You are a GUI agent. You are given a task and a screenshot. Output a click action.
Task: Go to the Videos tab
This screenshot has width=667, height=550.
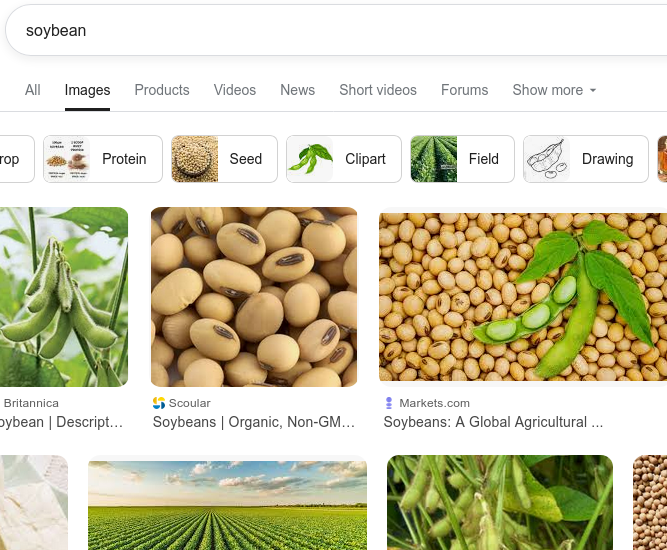[235, 90]
